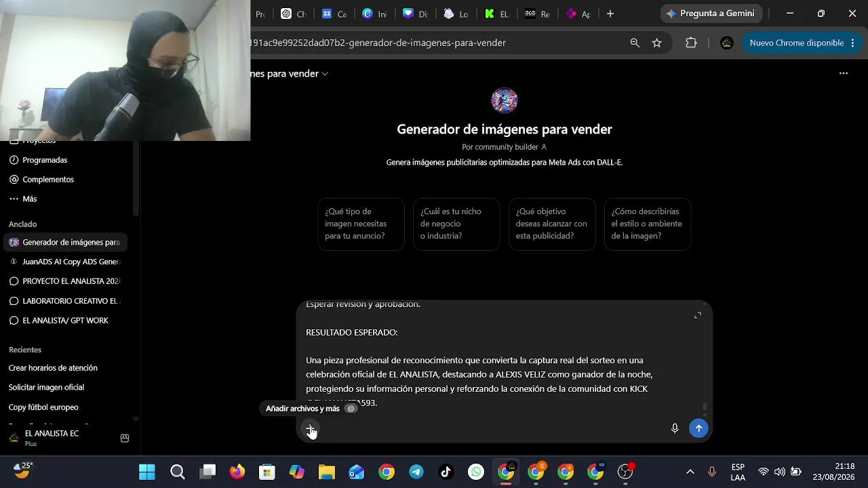Bookmark this page with the star icon

click(x=656, y=43)
